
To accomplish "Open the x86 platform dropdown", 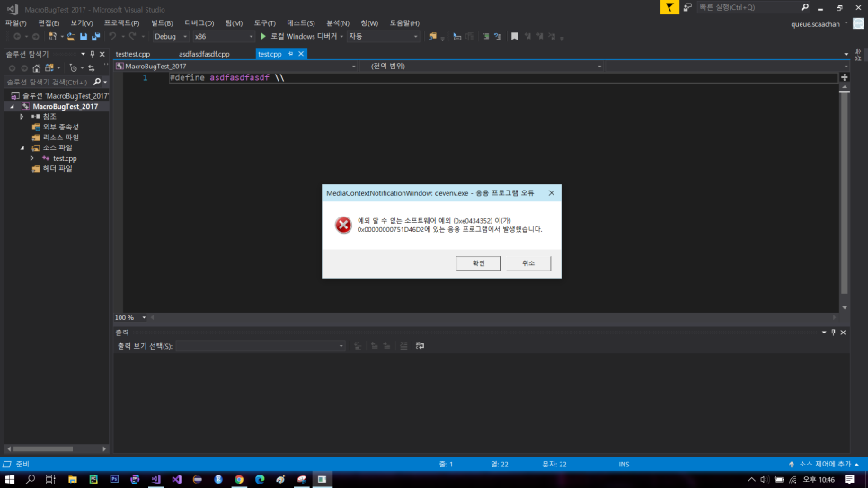I will tap(224, 37).
